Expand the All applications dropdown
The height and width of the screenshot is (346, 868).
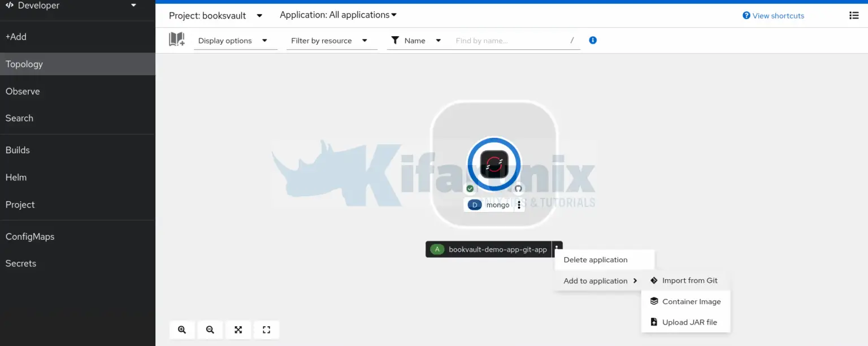pyautogui.click(x=337, y=15)
